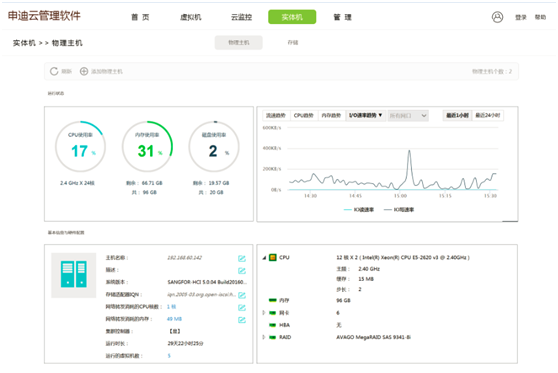Click the HBA hardware icon

pyautogui.click(x=273, y=325)
